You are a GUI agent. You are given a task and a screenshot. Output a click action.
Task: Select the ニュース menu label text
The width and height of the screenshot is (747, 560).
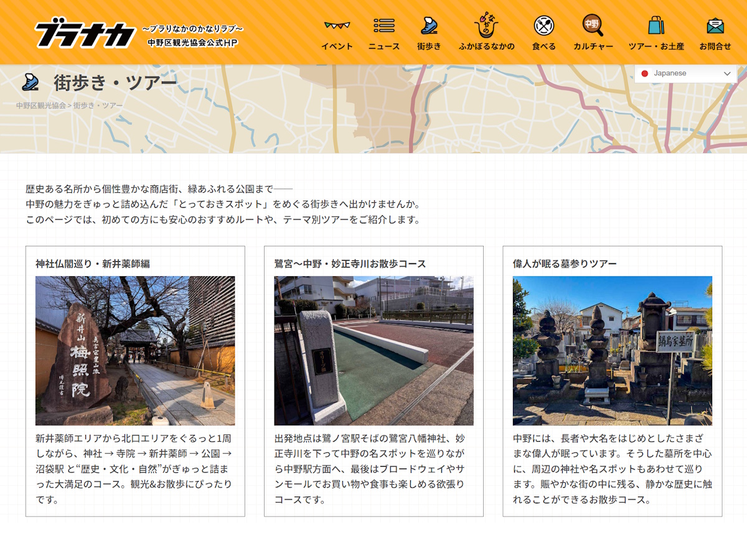click(384, 46)
